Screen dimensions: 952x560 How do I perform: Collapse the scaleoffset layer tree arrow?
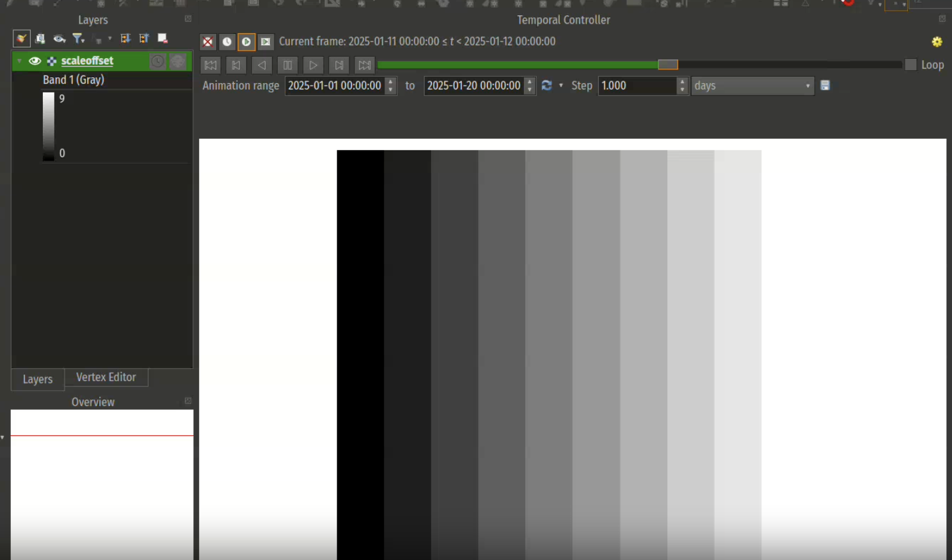[20, 61]
